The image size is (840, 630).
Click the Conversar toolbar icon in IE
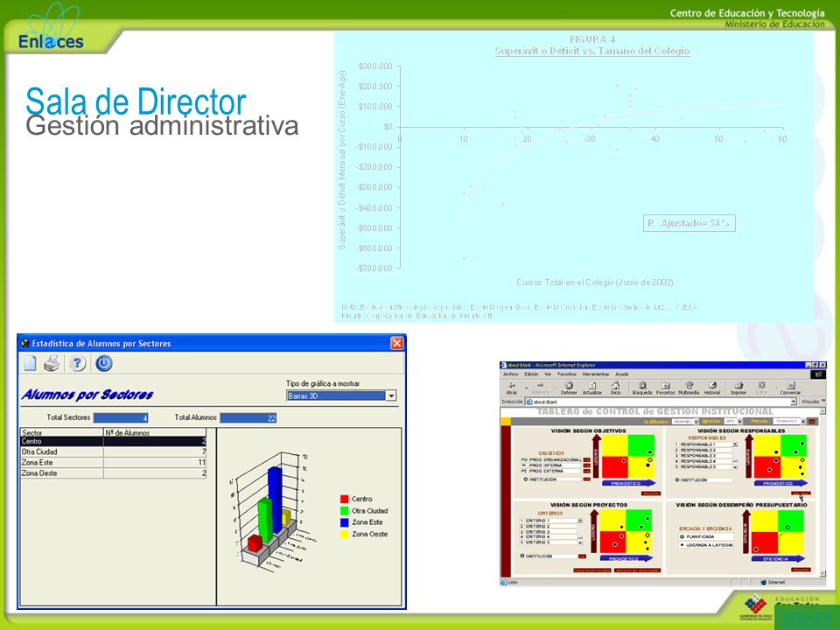pos(791,388)
